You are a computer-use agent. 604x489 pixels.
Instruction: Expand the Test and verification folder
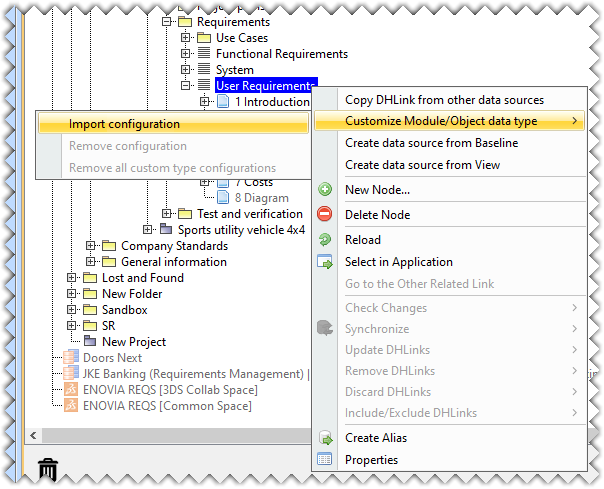[166, 213]
